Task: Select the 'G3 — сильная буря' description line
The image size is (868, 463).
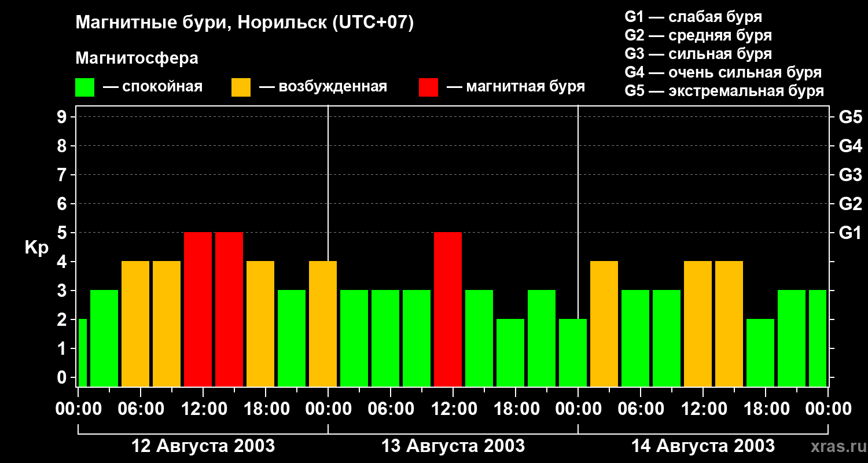Action: tap(698, 54)
